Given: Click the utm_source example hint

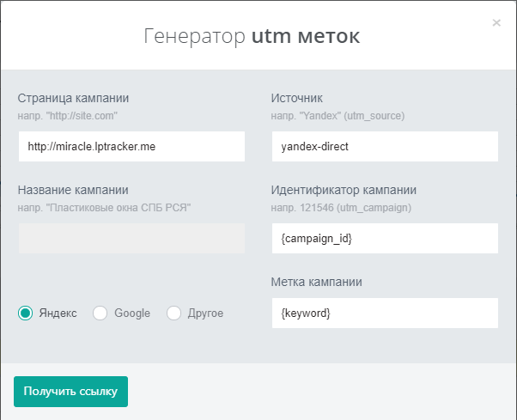Looking at the screenshot, I should pyautogui.click(x=338, y=116).
